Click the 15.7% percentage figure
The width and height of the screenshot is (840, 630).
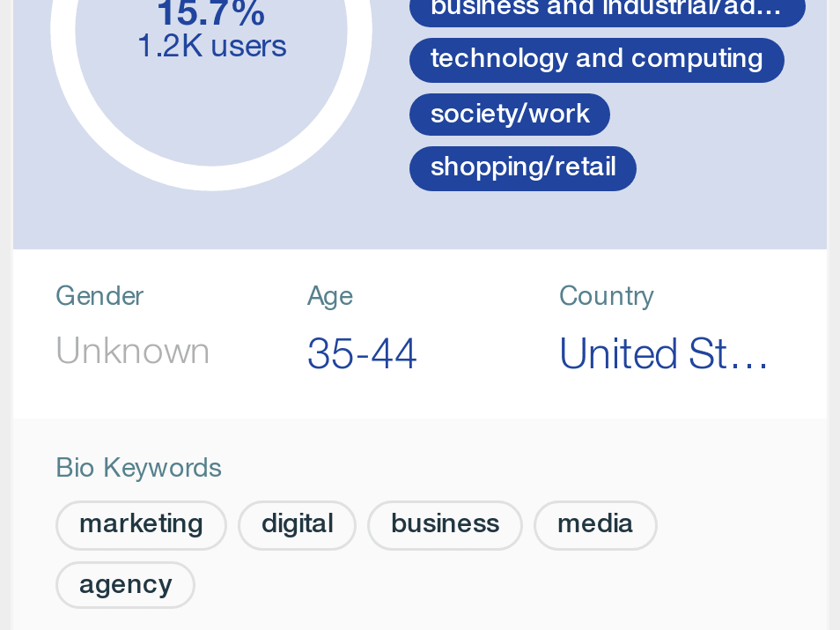(211, 14)
